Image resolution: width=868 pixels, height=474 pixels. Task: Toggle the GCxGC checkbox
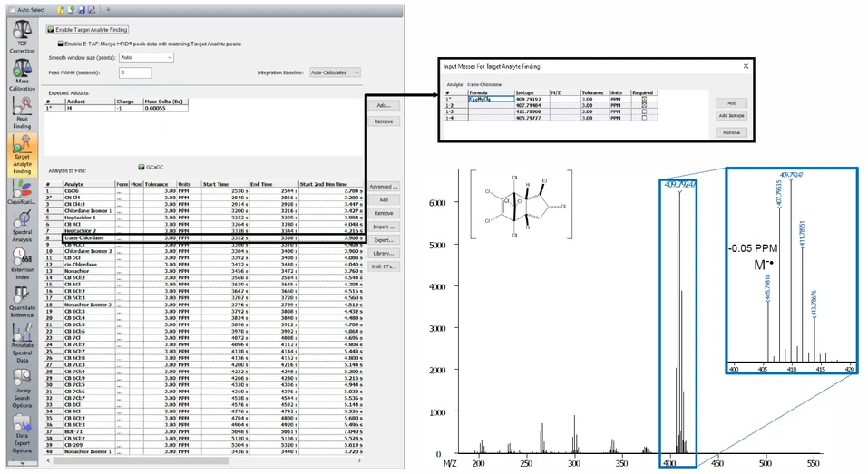pyautogui.click(x=139, y=167)
